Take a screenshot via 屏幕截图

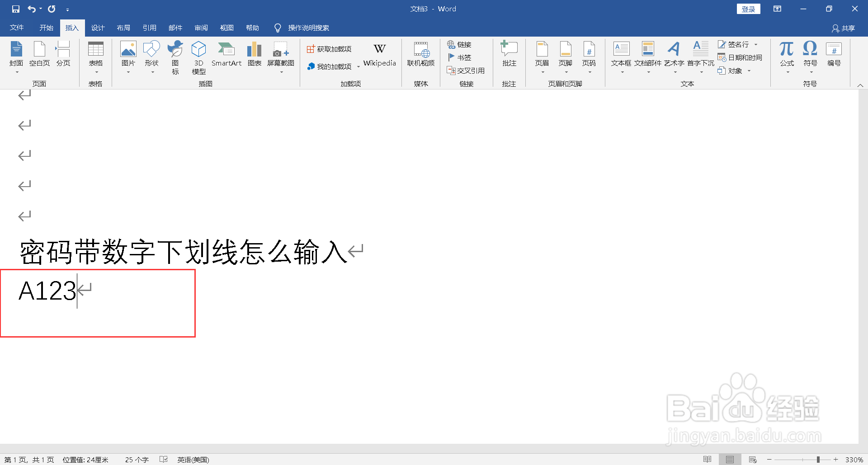click(280, 54)
